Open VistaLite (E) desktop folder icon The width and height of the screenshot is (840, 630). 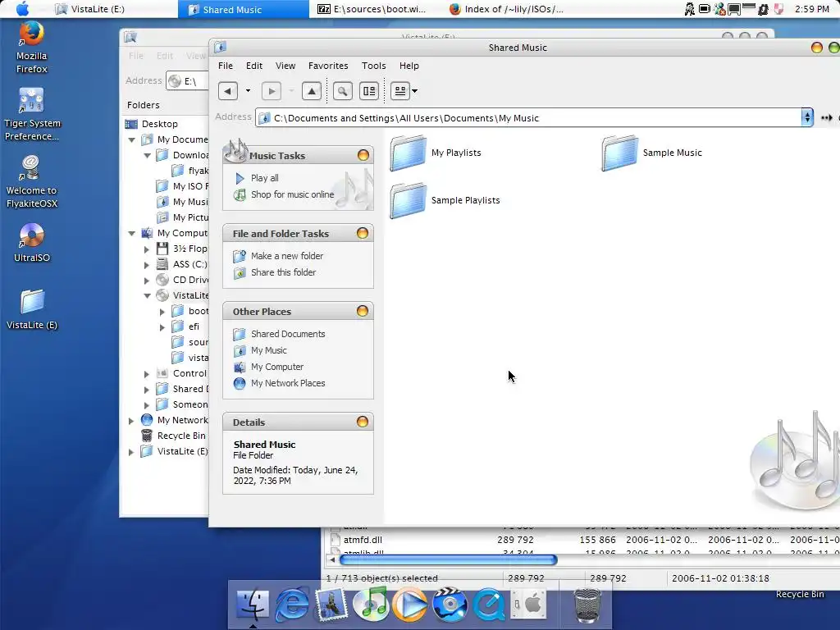point(32,309)
